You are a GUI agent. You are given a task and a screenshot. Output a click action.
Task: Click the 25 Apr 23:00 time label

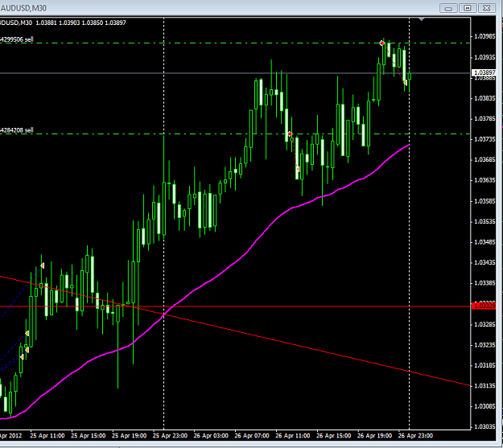tap(170, 436)
